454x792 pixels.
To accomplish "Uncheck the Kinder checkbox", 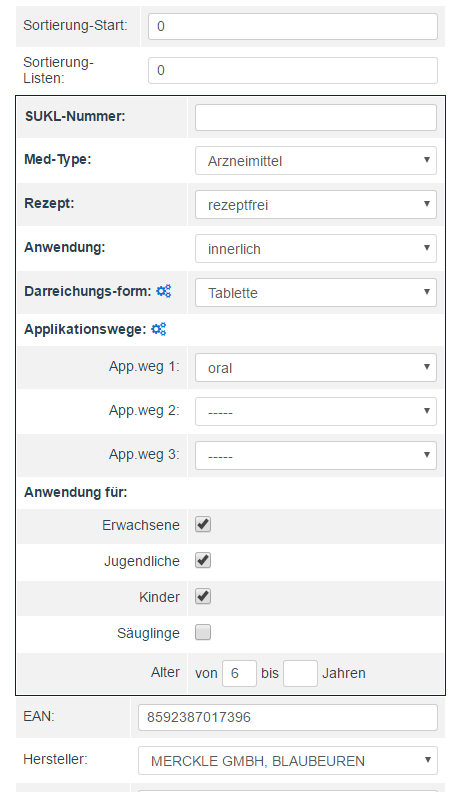I will pyautogui.click(x=203, y=596).
